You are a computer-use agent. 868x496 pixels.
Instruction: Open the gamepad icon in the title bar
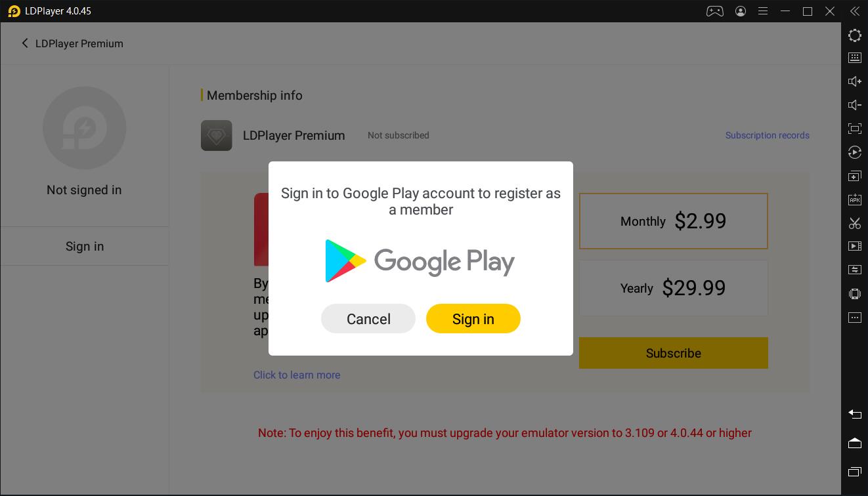[714, 11]
